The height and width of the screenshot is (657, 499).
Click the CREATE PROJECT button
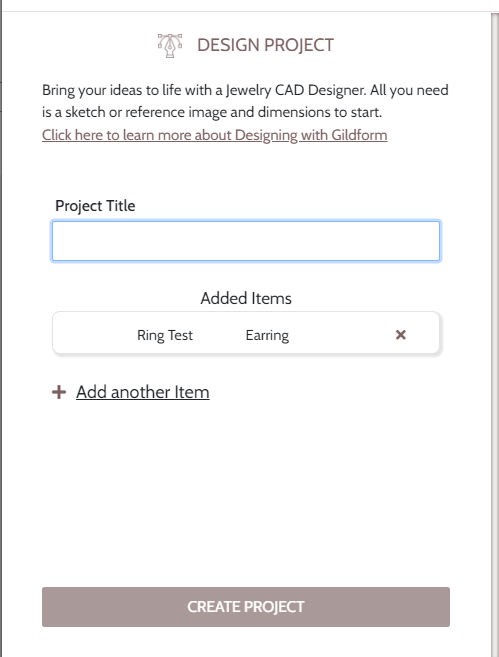[x=246, y=607]
